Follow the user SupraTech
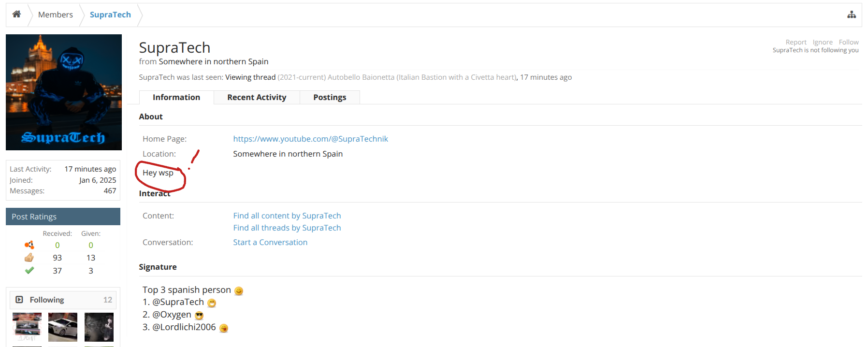The width and height of the screenshot is (868, 347). 849,42
